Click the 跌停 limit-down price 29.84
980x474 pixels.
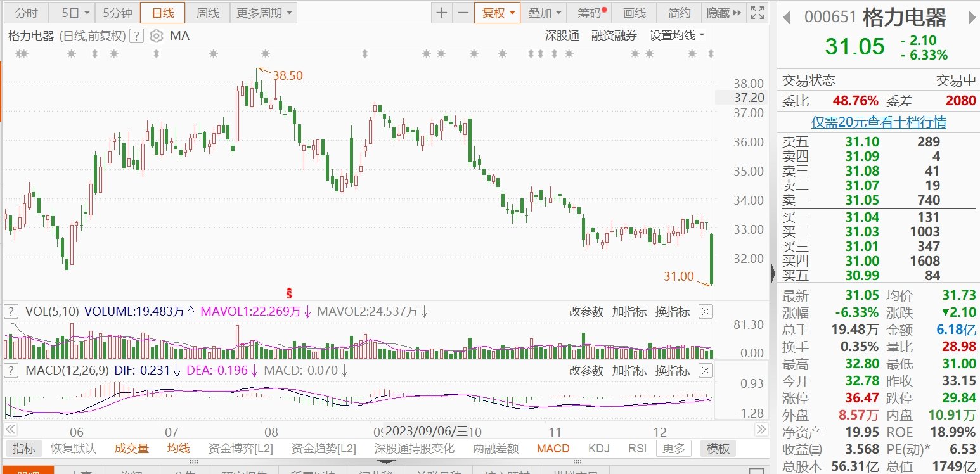click(x=958, y=398)
